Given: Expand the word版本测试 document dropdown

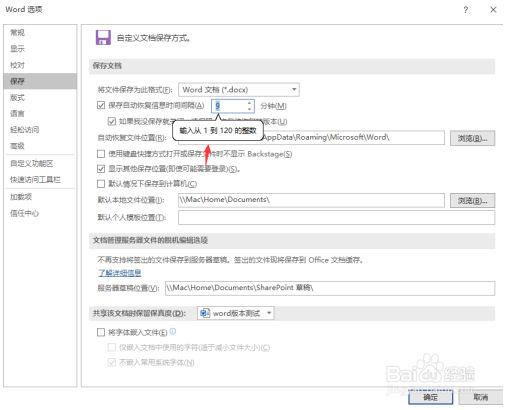Looking at the screenshot, I should [235, 313].
